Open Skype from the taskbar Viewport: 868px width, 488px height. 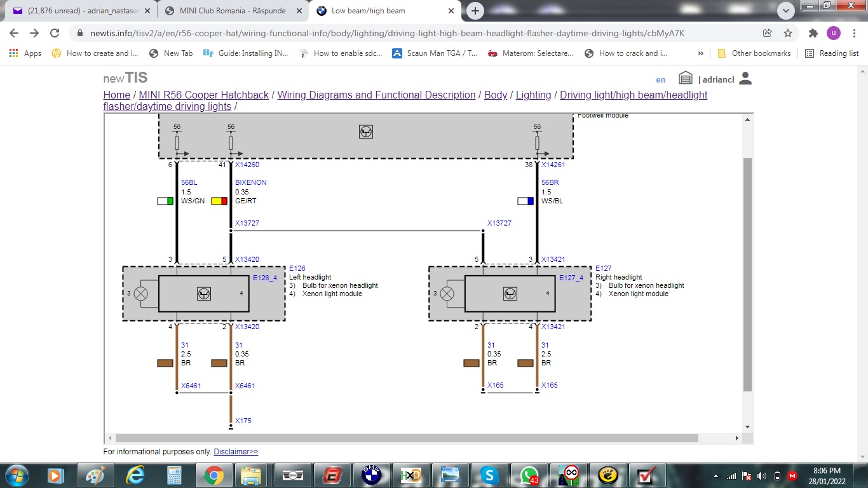489,475
